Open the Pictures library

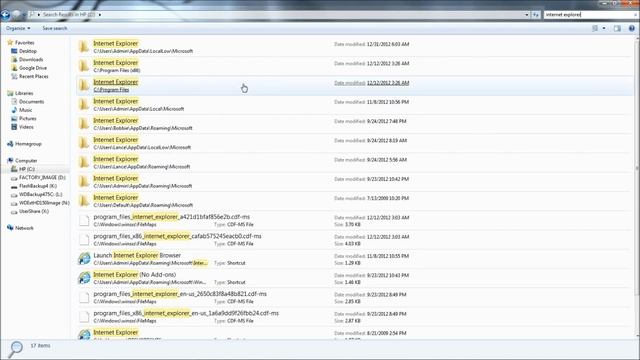[x=24, y=118]
